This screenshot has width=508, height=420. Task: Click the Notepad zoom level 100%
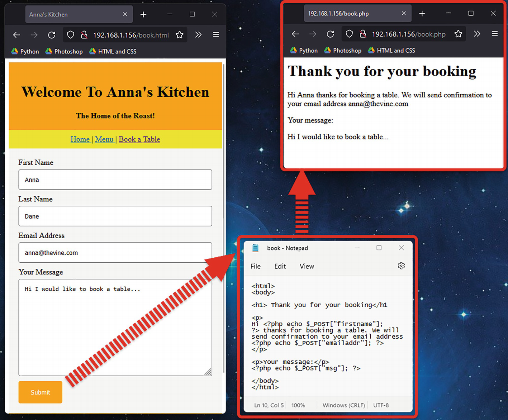pyautogui.click(x=298, y=405)
